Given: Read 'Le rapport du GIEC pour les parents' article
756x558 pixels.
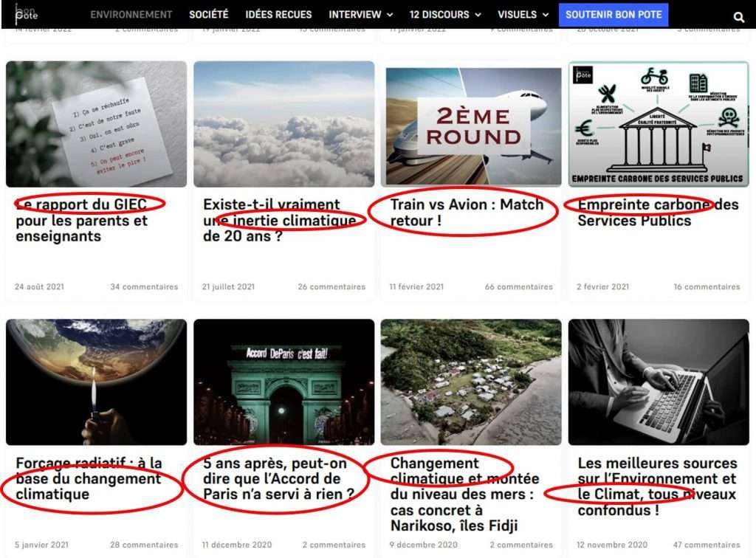Looking at the screenshot, I should tap(82, 220).
